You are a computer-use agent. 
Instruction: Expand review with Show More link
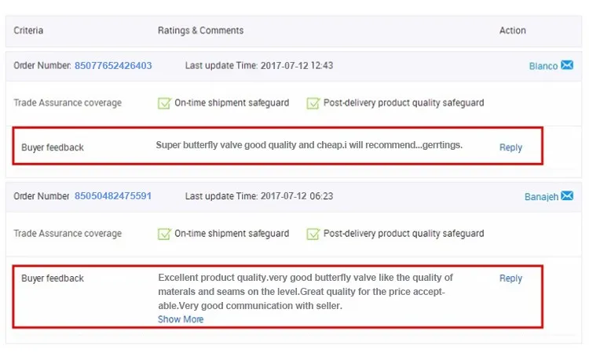(x=181, y=319)
